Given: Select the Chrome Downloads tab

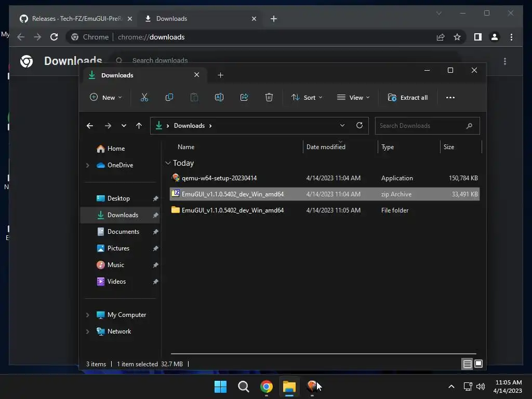Looking at the screenshot, I should (200, 19).
